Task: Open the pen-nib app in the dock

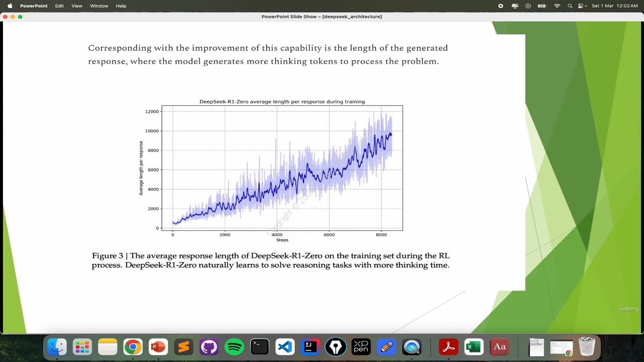Action: coord(336,347)
